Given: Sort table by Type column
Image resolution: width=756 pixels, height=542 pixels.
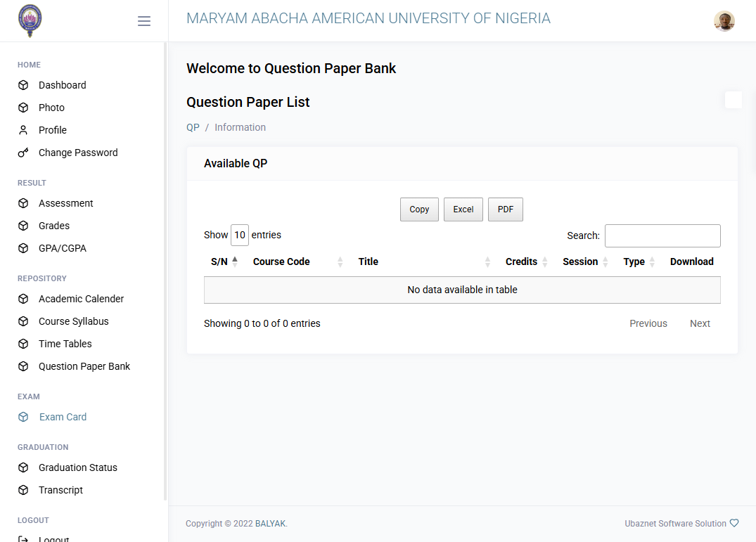Looking at the screenshot, I should pos(640,262).
